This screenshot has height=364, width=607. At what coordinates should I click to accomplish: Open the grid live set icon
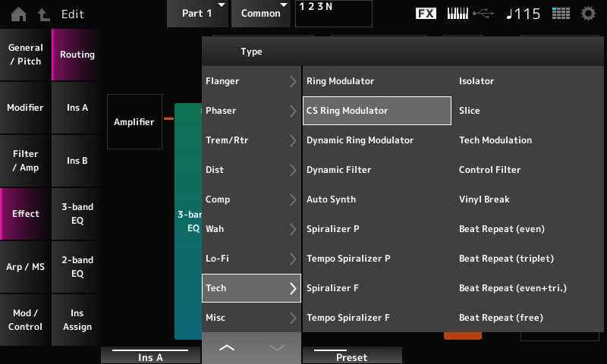point(561,14)
